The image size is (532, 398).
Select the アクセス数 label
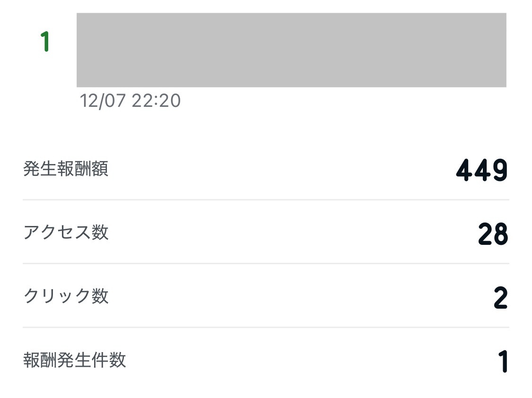66,233
